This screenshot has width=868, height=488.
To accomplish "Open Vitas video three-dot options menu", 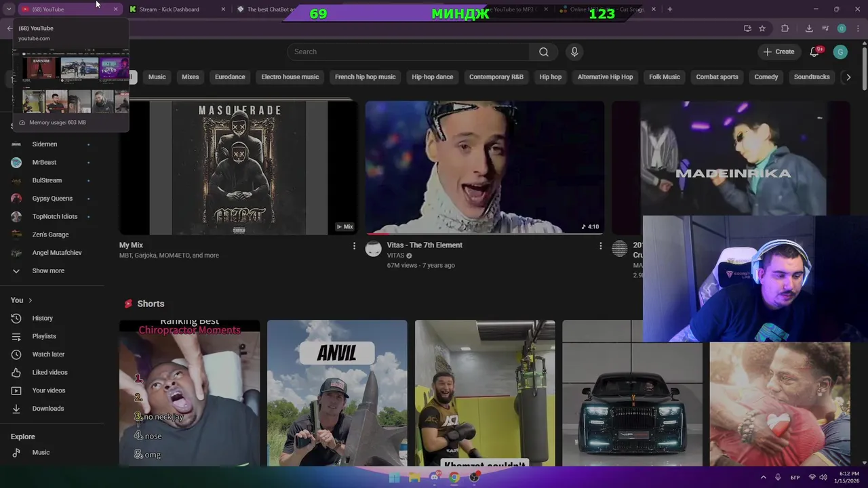I will (x=600, y=246).
